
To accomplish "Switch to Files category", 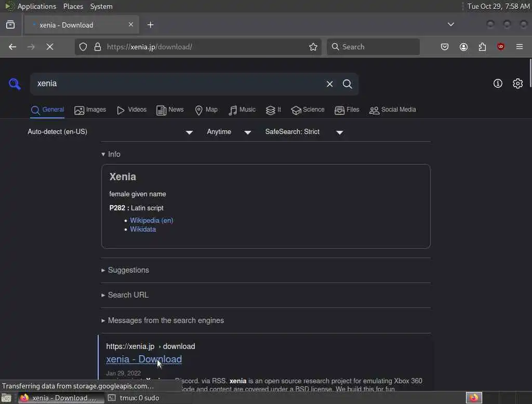I will (x=347, y=110).
